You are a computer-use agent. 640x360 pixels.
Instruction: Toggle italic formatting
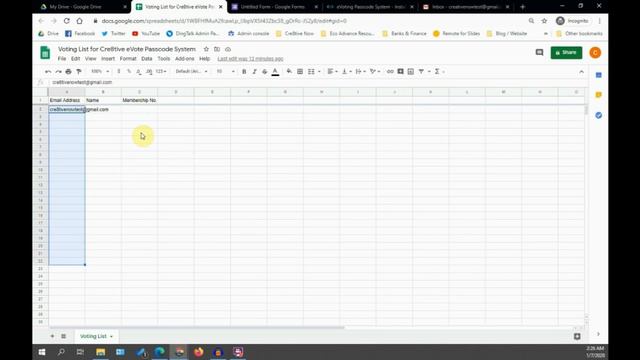(x=254, y=71)
